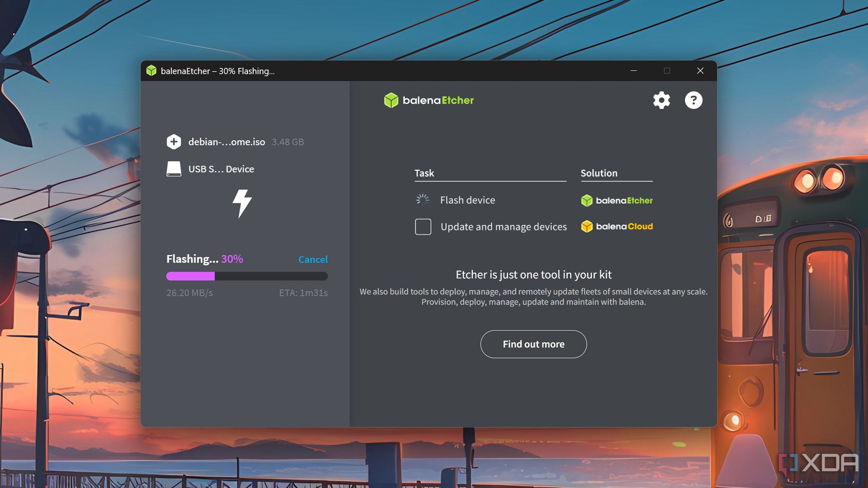Click the Flashing... 30% status text
This screenshot has width=868, height=488.
point(205,259)
